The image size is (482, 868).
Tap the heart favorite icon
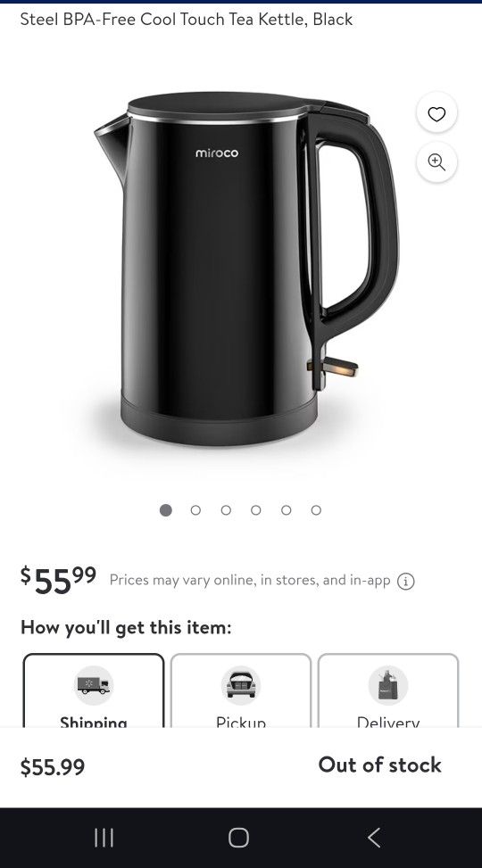(x=436, y=113)
